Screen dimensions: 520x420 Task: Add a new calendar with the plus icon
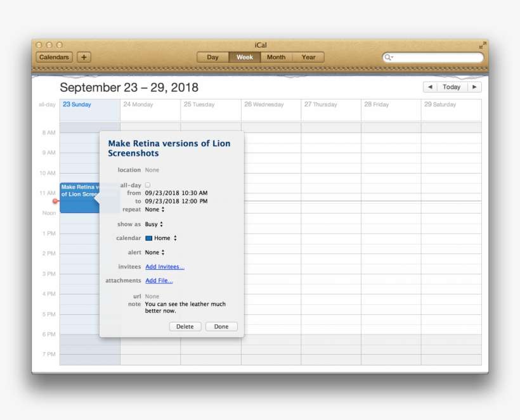coord(83,56)
